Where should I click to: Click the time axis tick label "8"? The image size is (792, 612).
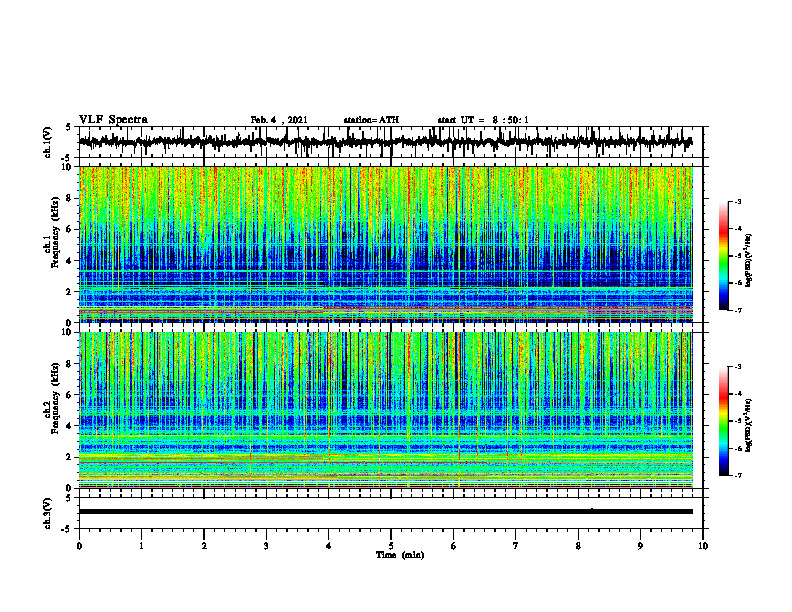point(578,546)
